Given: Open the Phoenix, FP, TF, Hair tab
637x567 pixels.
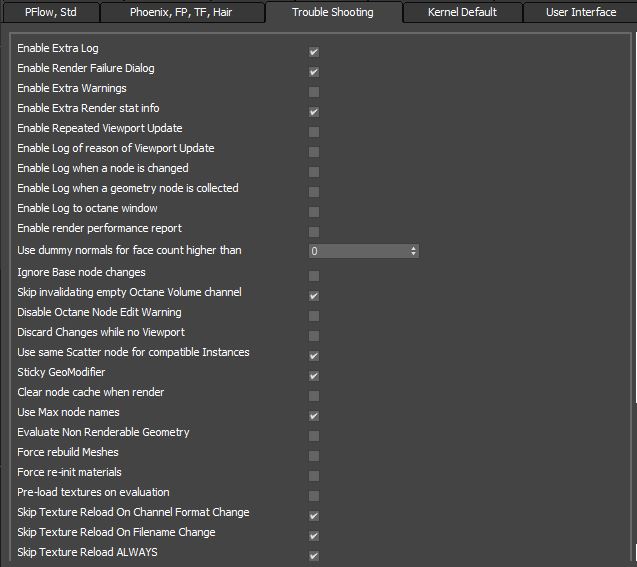Looking at the screenshot, I should tap(181, 12).
